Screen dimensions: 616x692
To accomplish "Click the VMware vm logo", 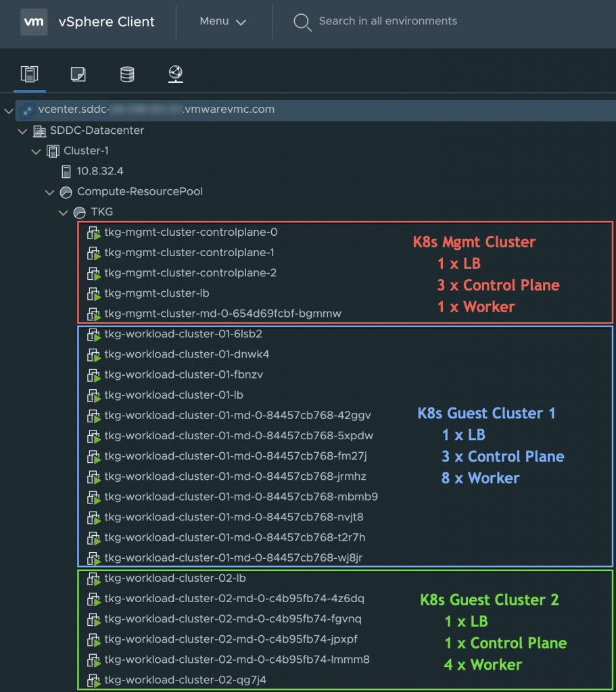I will pyautogui.click(x=34, y=22).
